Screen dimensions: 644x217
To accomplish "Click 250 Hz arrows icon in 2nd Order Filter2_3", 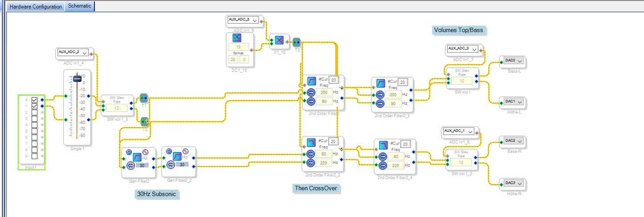I will (380, 94).
